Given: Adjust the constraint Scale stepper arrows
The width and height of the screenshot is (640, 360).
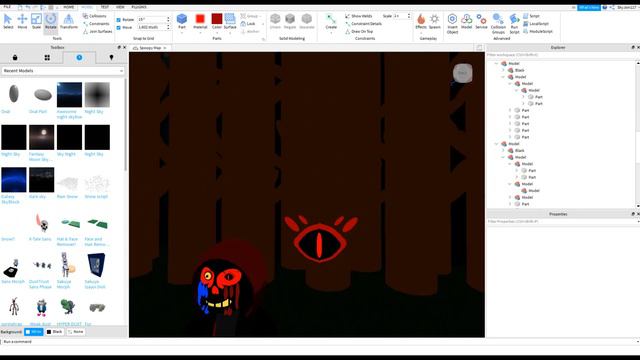Looking at the screenshot, I should pos(409,16).
